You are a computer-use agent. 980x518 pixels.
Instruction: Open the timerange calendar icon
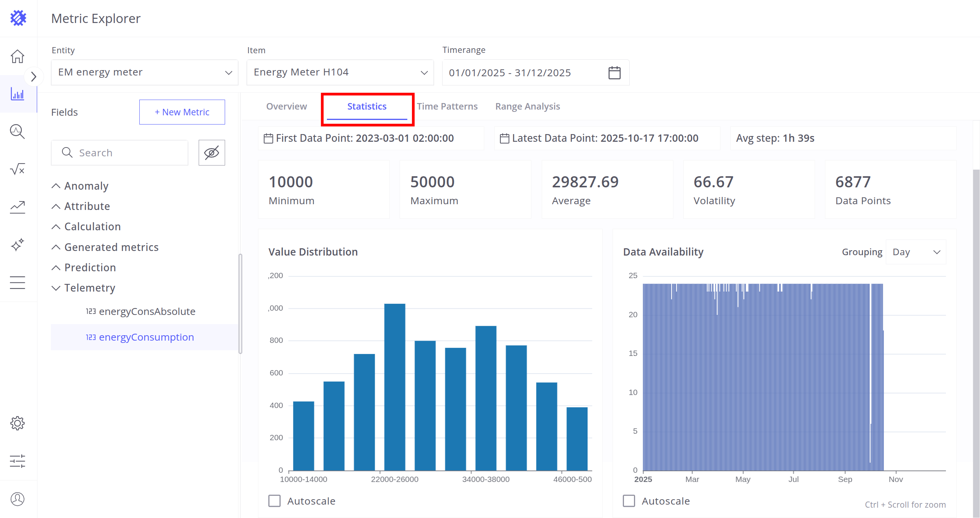(614, 73)
